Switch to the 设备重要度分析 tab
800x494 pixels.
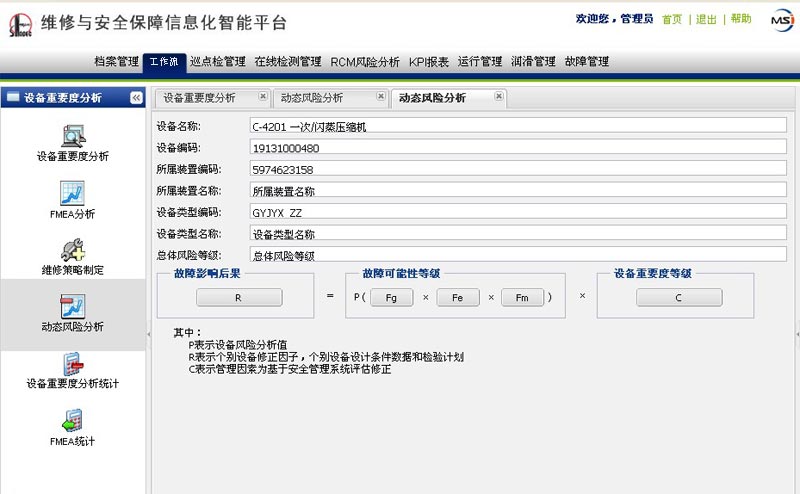pyautogui.click(x=200, y=98)
